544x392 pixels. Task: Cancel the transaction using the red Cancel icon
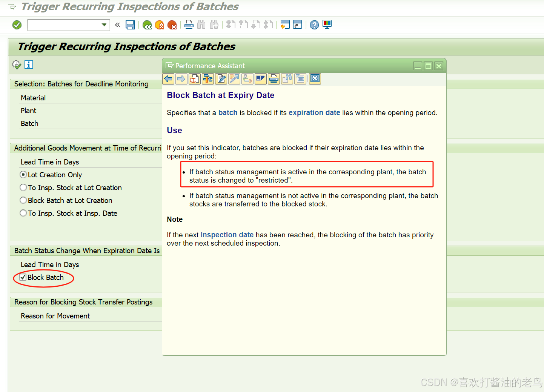(172, 25)
